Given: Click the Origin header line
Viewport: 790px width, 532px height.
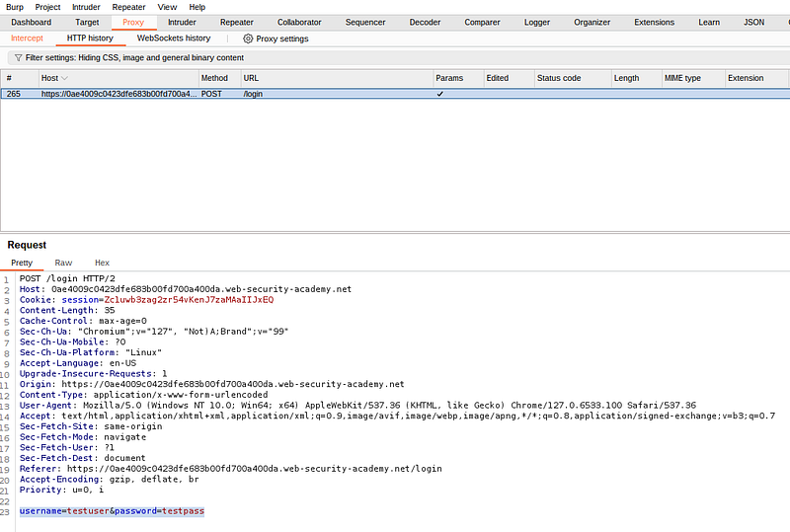Looking at the screenshot, I should [211, 384].
